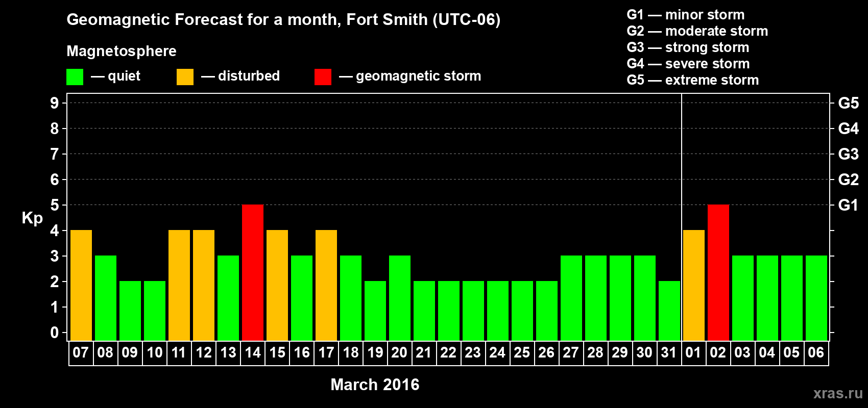Click the 'G3 — strong storm' legend line
The image size is (868, 408).
tap(688, 47)
